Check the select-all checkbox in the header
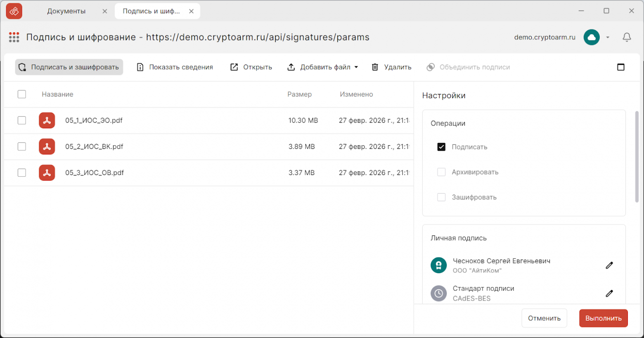The width and height of the screenshot is (644, 338). [22, 94]
